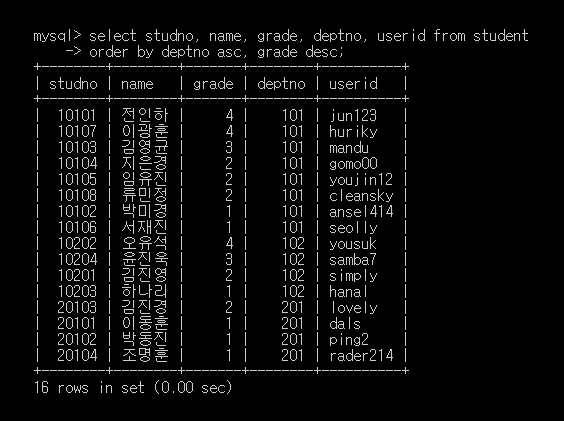
Task: Click the name 조명훈
Action: point(145,355)
